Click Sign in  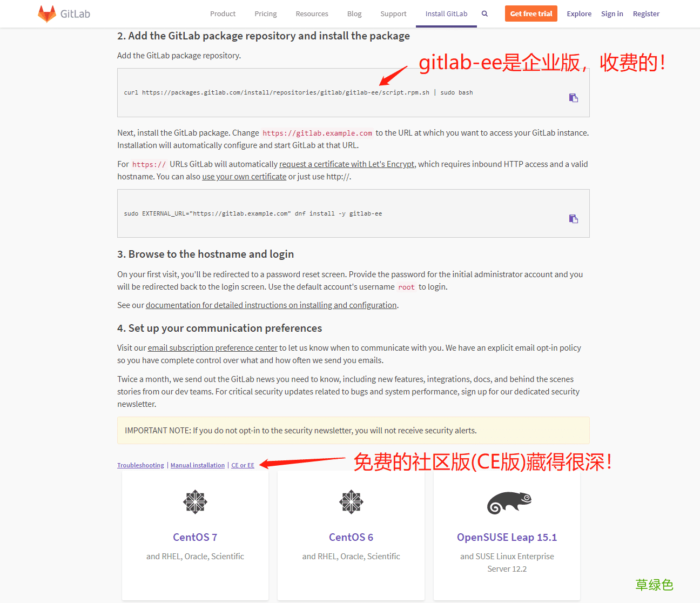click(x=612, y=14)
